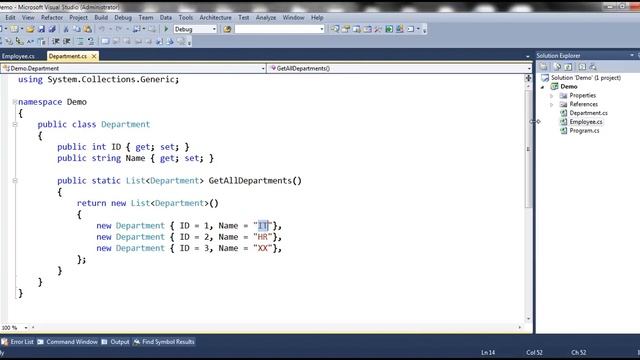This screenshot has width=640, height=360.
Task: Open the Window menu
Action: click(293, 18)
